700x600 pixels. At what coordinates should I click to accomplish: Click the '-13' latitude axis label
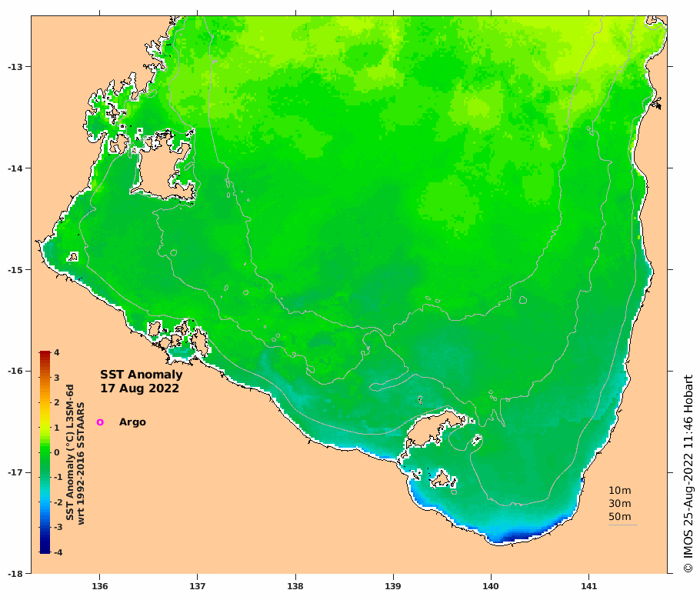[x=15, y=67]
